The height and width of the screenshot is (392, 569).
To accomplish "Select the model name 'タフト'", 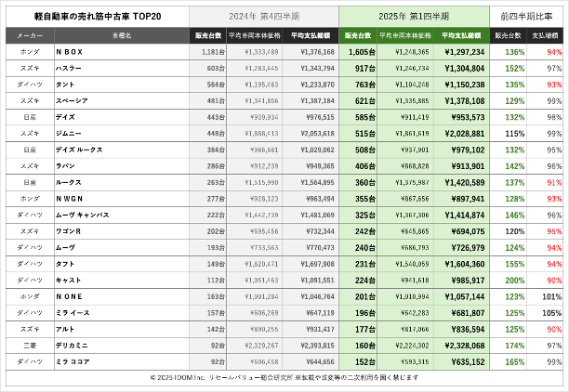I will [x=65, y=264].
